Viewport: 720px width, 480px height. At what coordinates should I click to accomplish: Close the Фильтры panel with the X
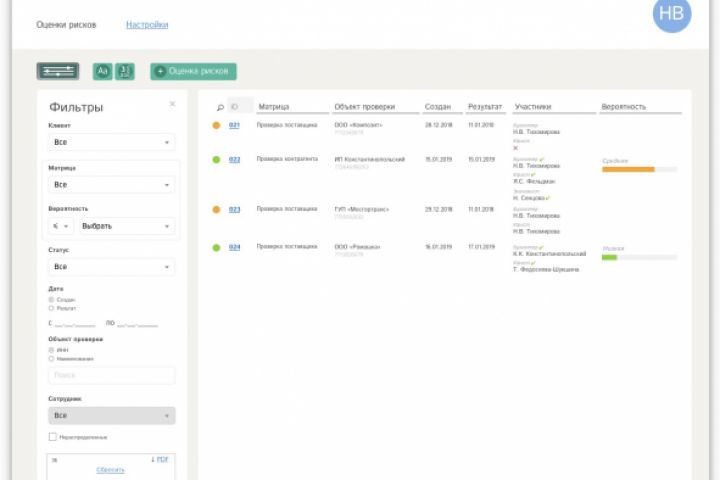click(x=173, y=104)
